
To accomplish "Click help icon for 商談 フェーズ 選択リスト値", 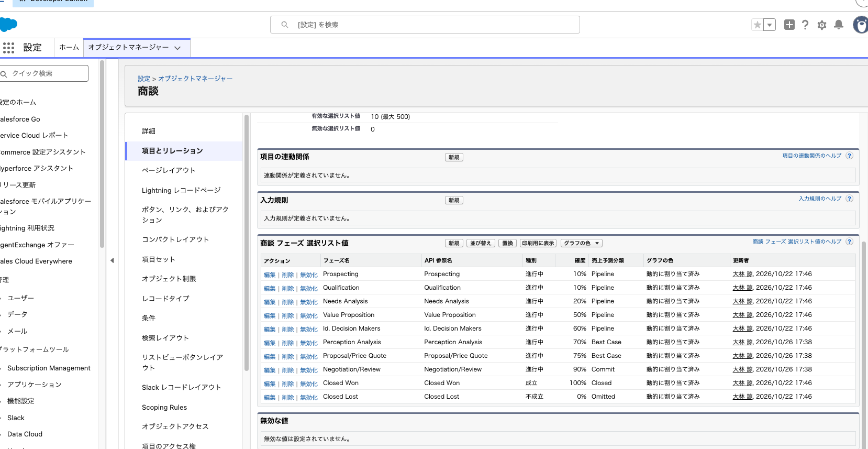I will (850, 242).
